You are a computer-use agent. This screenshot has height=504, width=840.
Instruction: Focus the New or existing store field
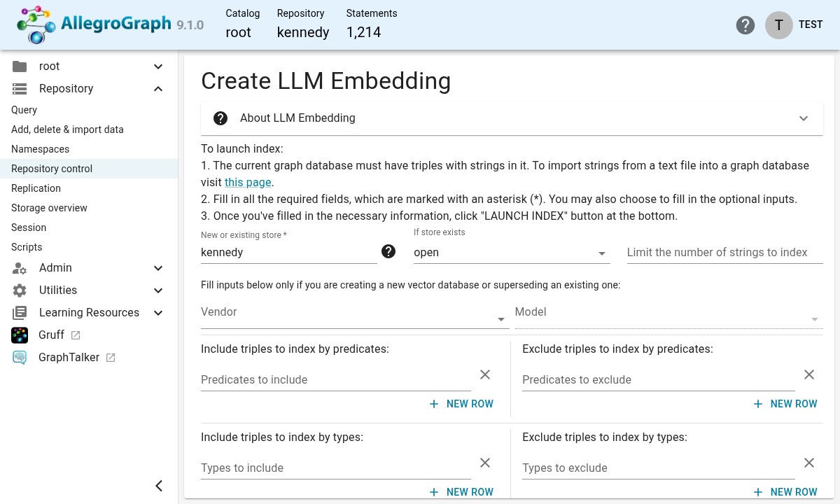point(288,253)
